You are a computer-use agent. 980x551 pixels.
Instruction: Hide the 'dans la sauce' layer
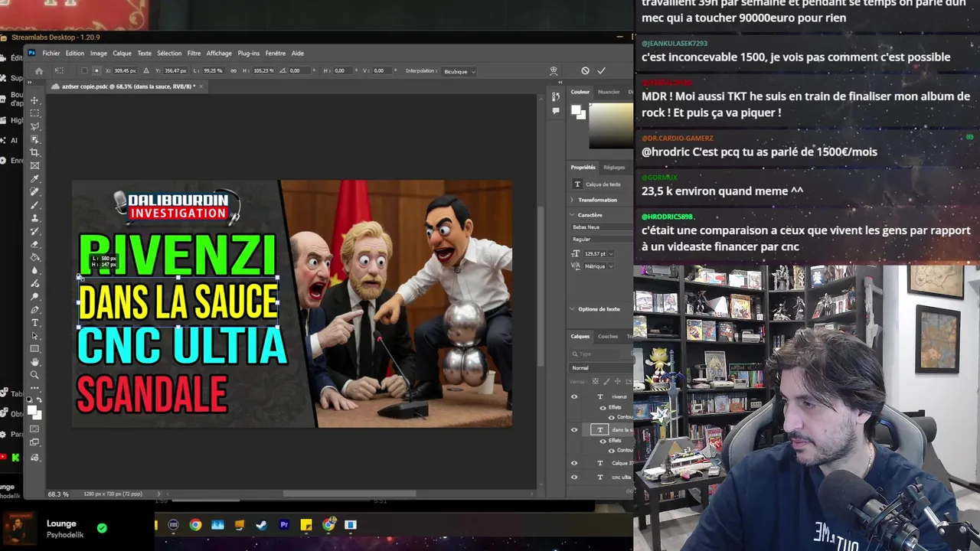coord(574,429)
